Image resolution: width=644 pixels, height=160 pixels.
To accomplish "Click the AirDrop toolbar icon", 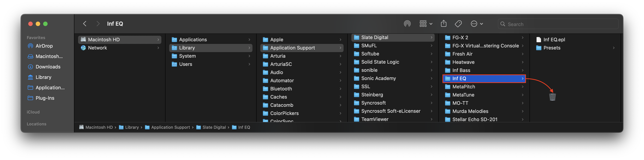I will pos(407,24).
